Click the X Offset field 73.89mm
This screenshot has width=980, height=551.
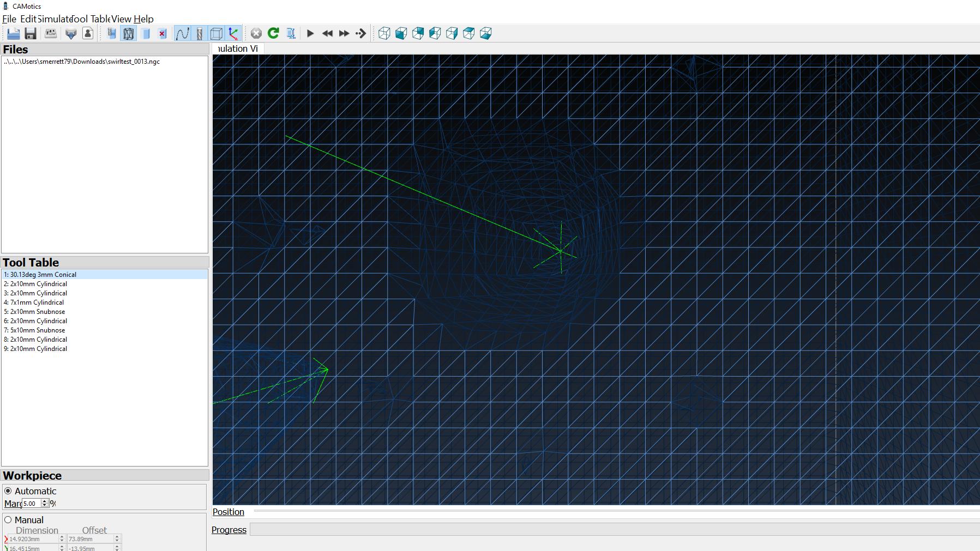(x=91, y=539)
